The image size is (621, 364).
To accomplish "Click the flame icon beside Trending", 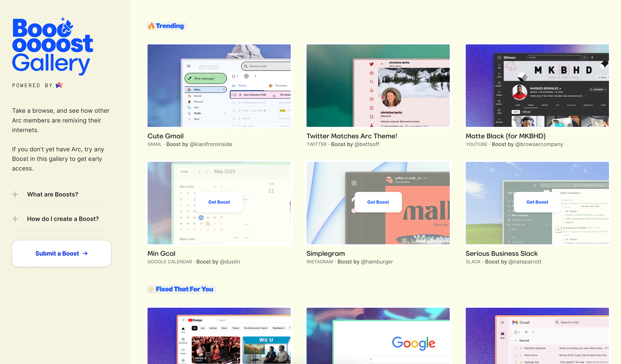I will pyautogui.click(x=151, y=26).
